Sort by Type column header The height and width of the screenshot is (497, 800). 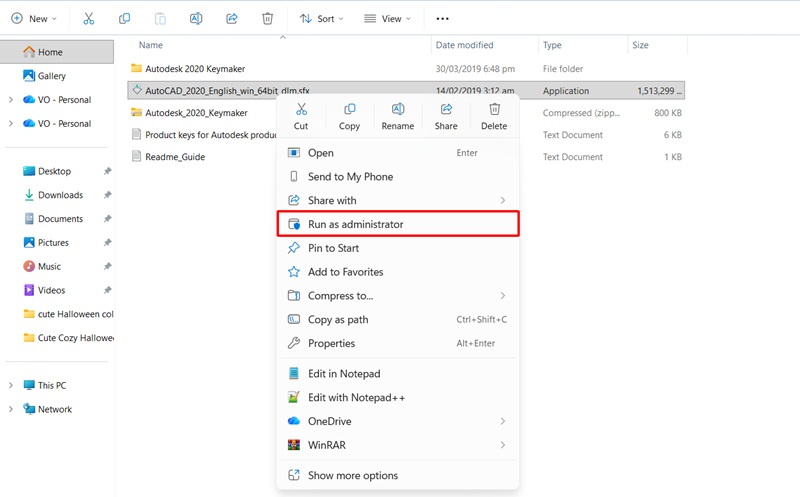coord(552,45)
